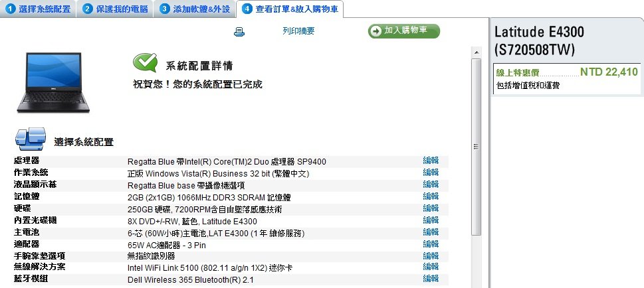Click the 線上特惠價 label
This screenshot has width=644, height=288.
pos(518,73)
